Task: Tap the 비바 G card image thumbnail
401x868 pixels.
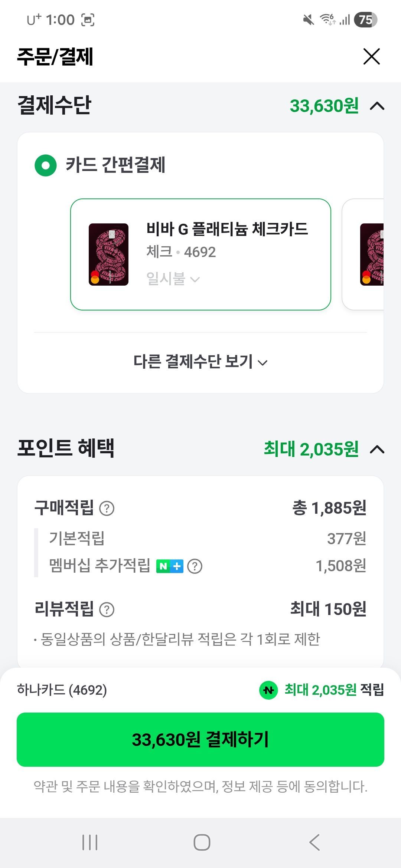Action: (x=108, y=254)
